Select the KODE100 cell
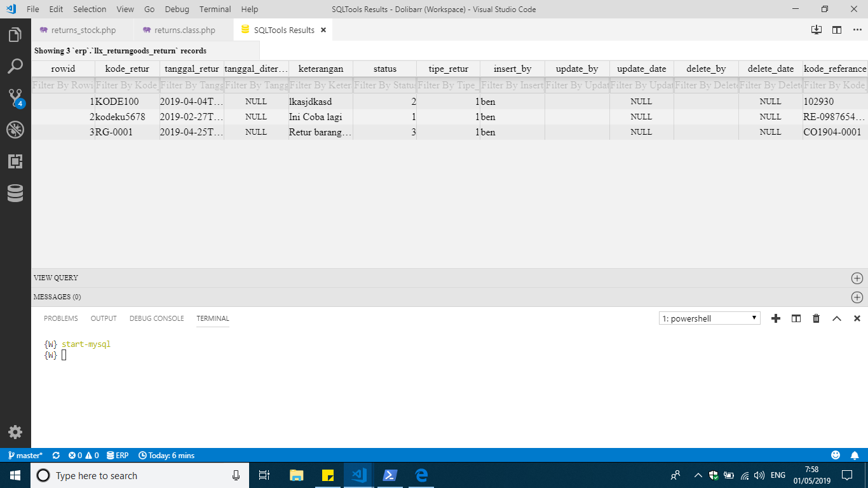The width and height of the screenshot is (868, 488). click(128, 102)
